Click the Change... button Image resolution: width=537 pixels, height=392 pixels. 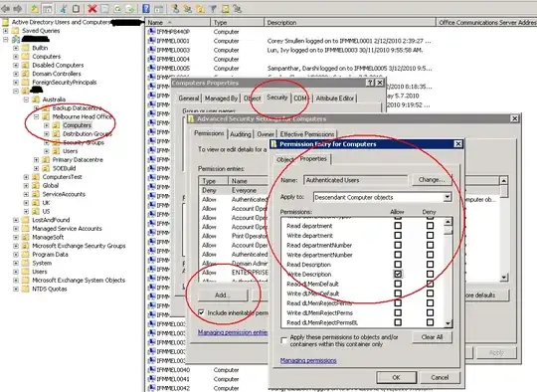pyautogui.click(x=432, y=179)
